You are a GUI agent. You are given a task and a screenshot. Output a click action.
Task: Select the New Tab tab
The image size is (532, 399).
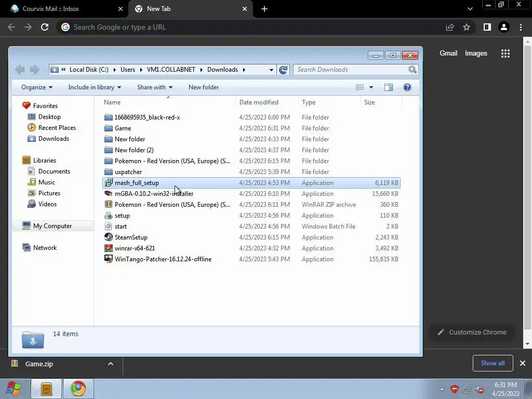190,9
